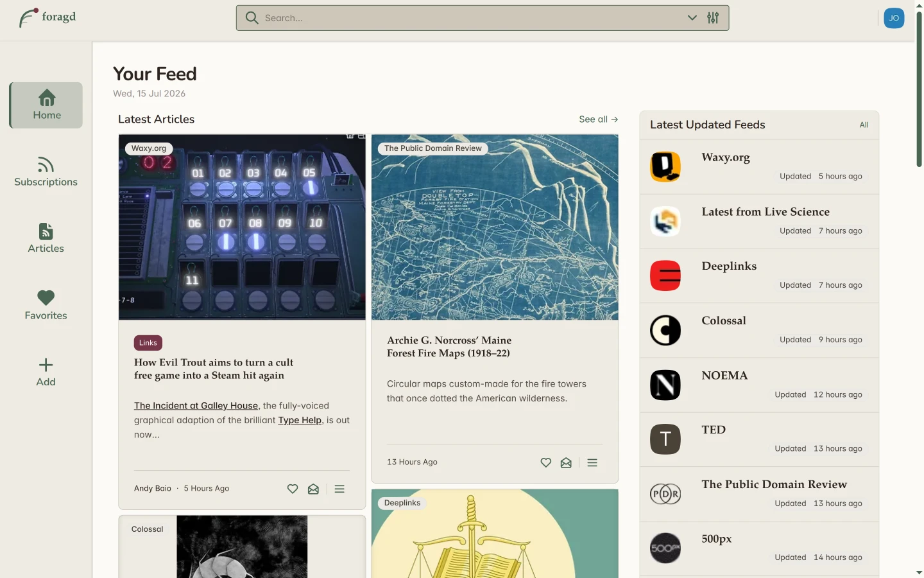Open the JO user avatar menu
924x578 pixels.
pos(894,18)
